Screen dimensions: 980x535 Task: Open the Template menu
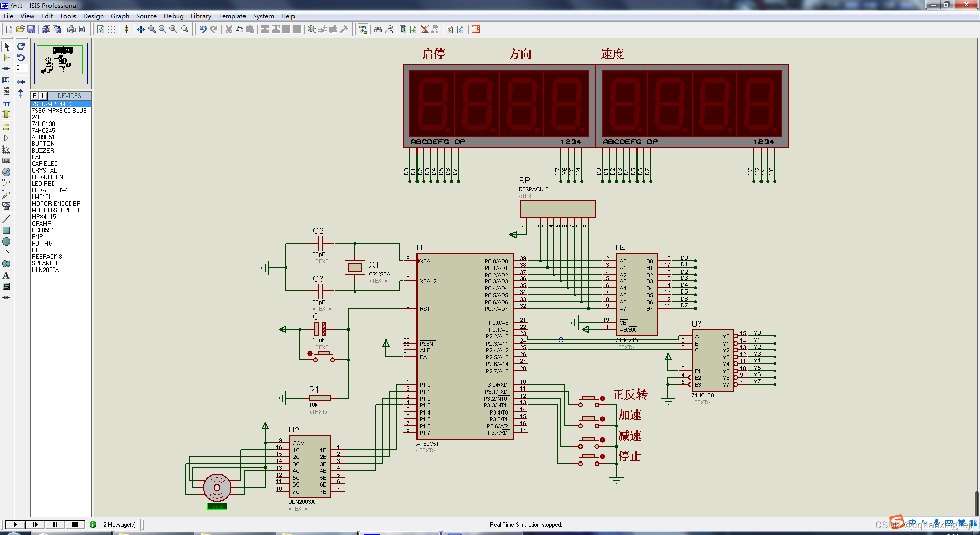point(232,16)
